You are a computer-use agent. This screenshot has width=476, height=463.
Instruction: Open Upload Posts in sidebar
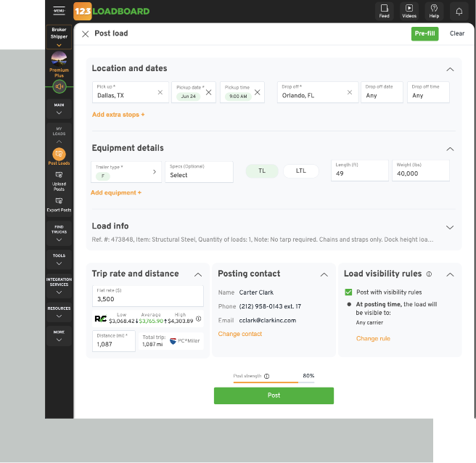point(59,181)
